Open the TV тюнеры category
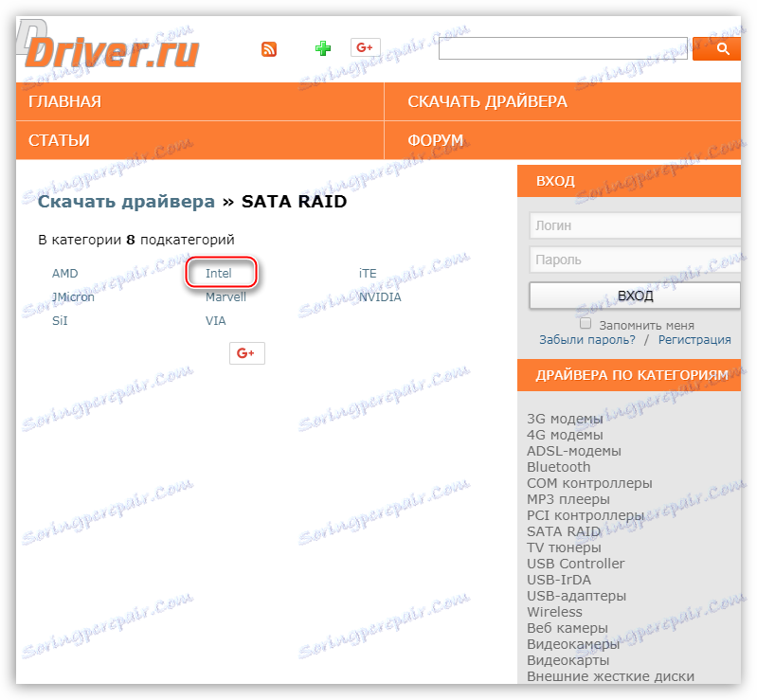 [564, 547]
